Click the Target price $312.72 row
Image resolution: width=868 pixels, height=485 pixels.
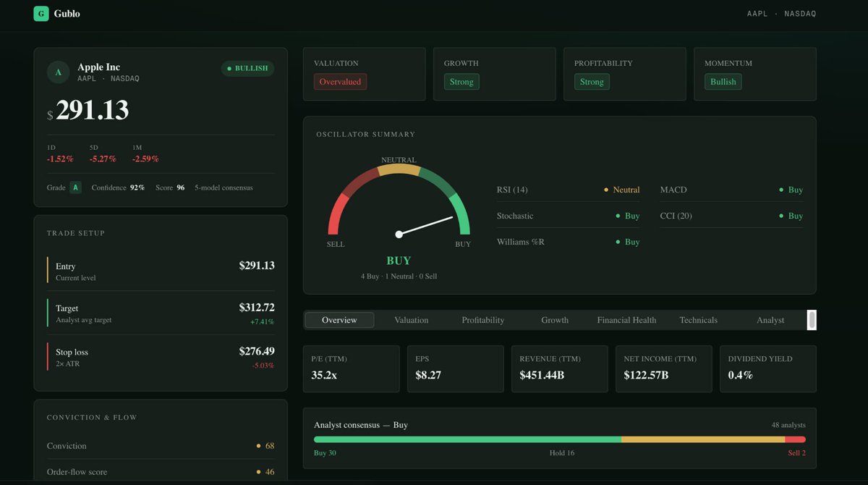pyautogui.click(x=161, y=313)
